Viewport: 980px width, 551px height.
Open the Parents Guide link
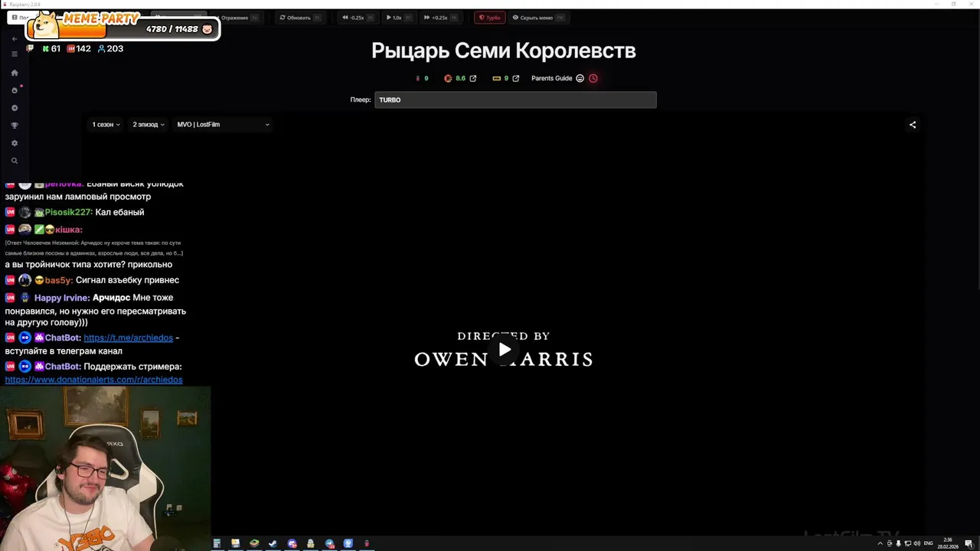click(551, 78)
